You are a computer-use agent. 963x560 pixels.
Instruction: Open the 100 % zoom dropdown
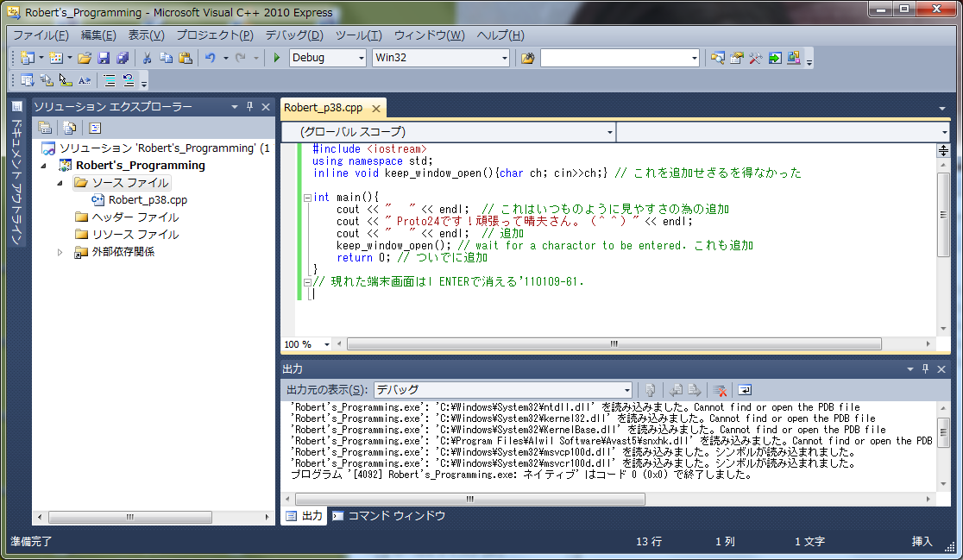(x=327, y=344)
